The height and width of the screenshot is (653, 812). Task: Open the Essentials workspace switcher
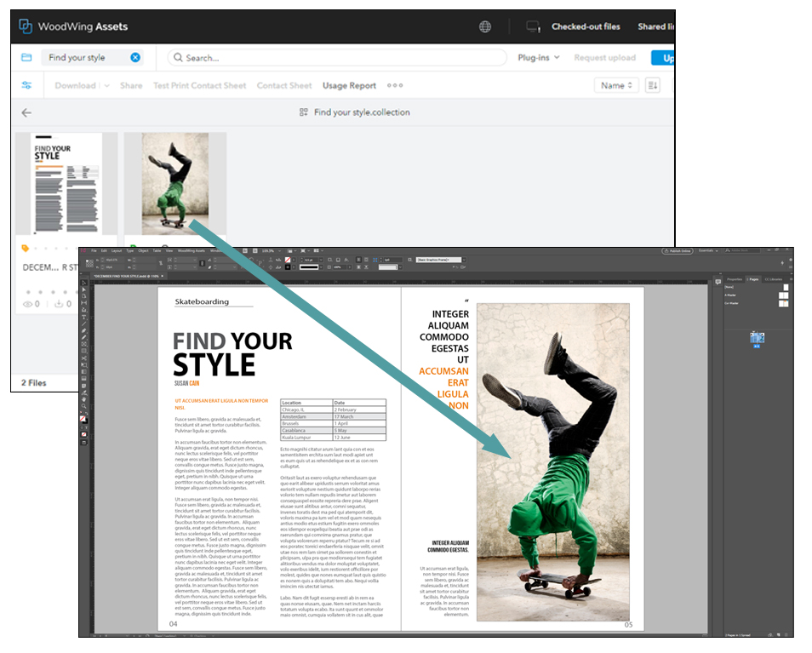coord(706,250)
